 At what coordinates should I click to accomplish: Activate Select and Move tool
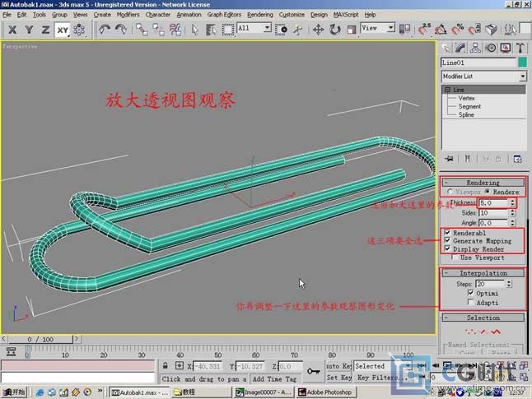318,30
